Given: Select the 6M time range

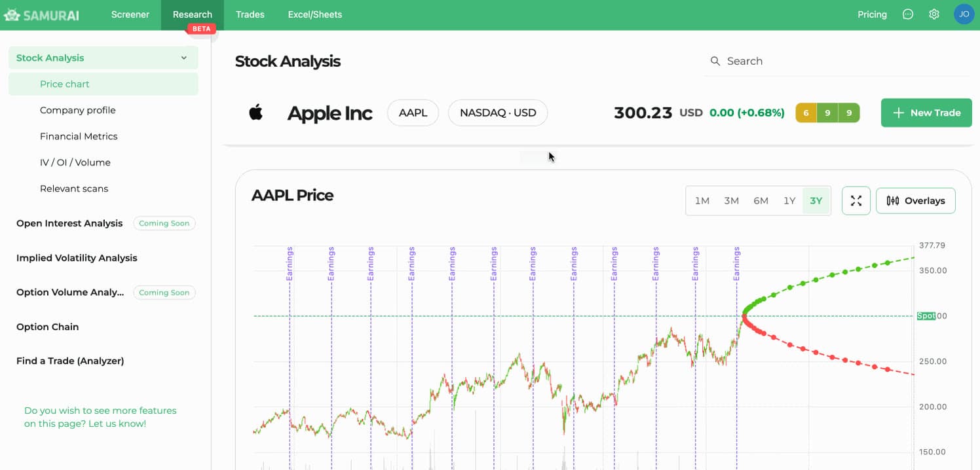Looking at the screenshot, I should [761, 201].
